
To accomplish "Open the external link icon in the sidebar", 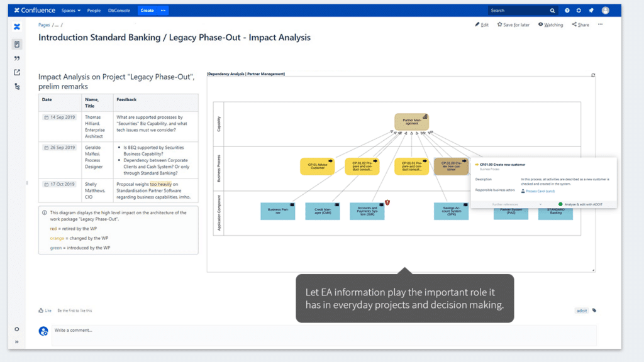I will pyautogui.click(x=17, y=72).
